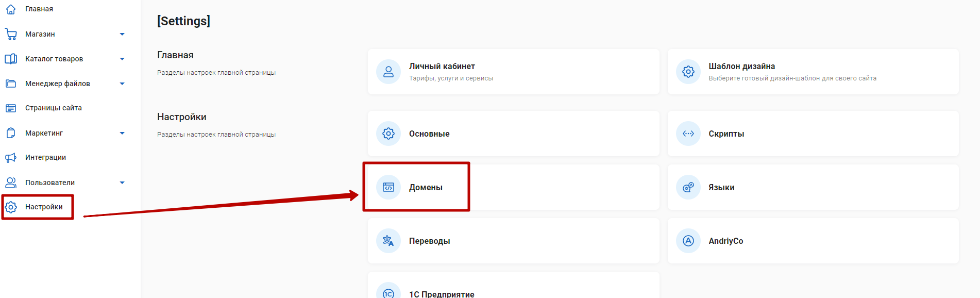This screenshot has width=980, height=298.
Task: Click the Настройки section heading in content
Action: click(x=182, y=117)
